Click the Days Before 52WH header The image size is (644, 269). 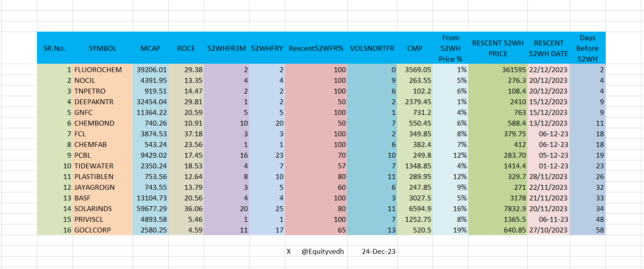[588, 48]
